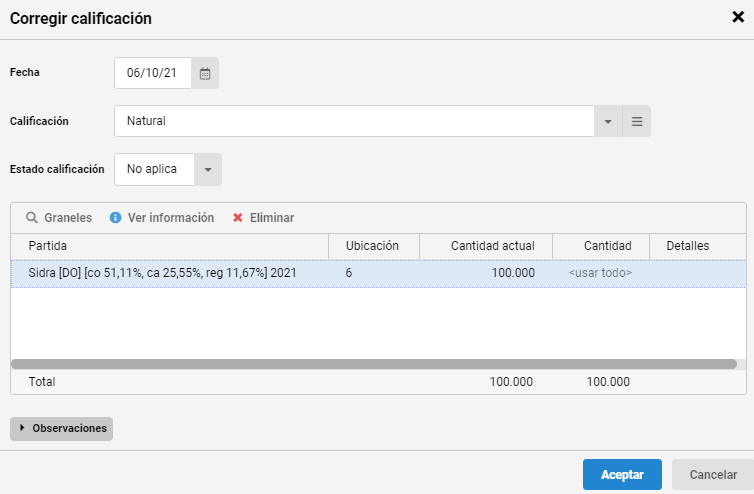Click the Estado calificación No aplica box
Image resolution: width=754 pixels, height=494 pixels.
(154, 169)
